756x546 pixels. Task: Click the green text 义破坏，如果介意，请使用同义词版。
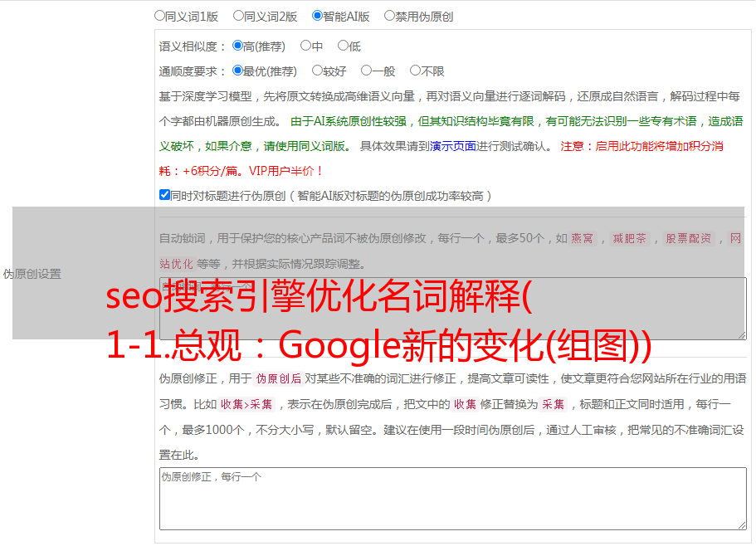pos(256,146)
